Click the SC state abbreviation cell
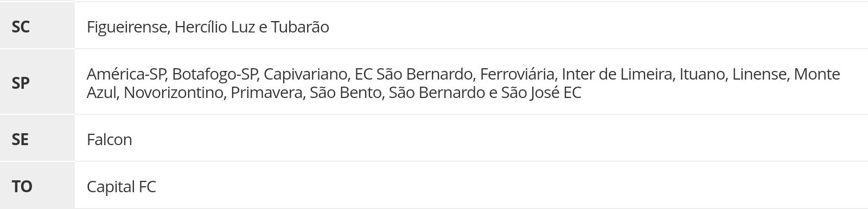 [37, 25]
